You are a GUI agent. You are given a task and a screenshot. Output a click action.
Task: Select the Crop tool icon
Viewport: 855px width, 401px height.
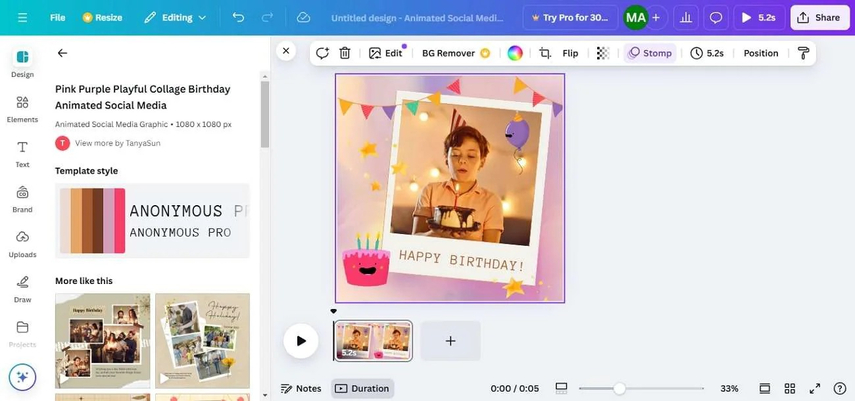[545, 53]
